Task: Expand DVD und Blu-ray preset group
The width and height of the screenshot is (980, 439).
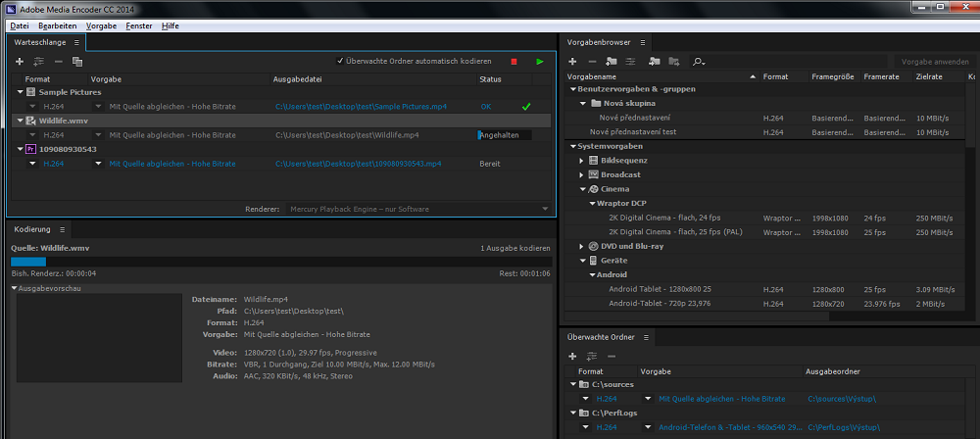Action: click(582, 246)
